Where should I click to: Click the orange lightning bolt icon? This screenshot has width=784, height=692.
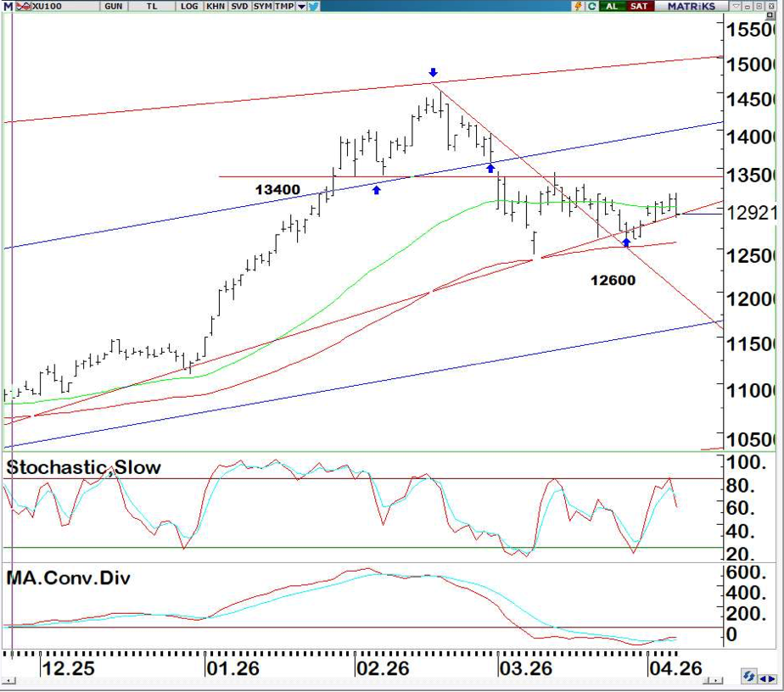578,6
